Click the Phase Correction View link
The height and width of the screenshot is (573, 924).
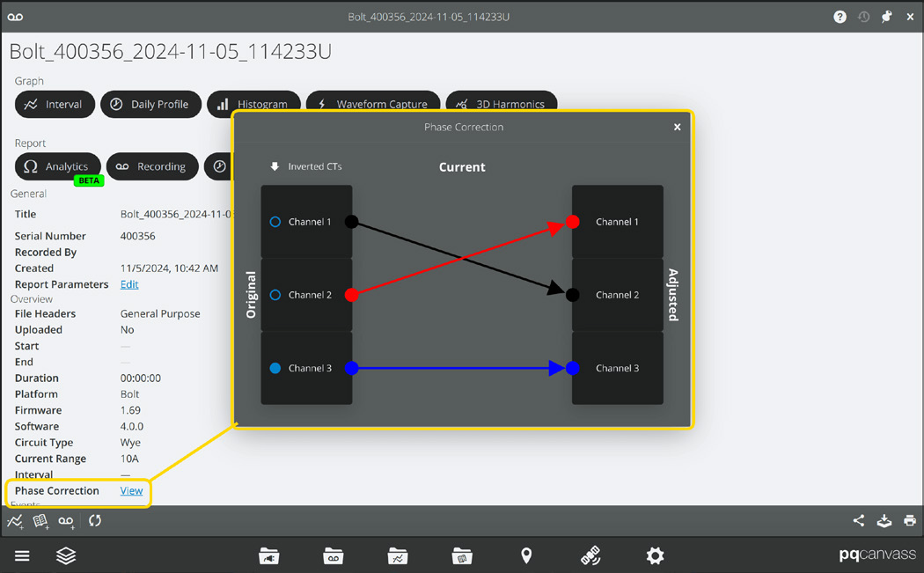click(x=131, y=490)
